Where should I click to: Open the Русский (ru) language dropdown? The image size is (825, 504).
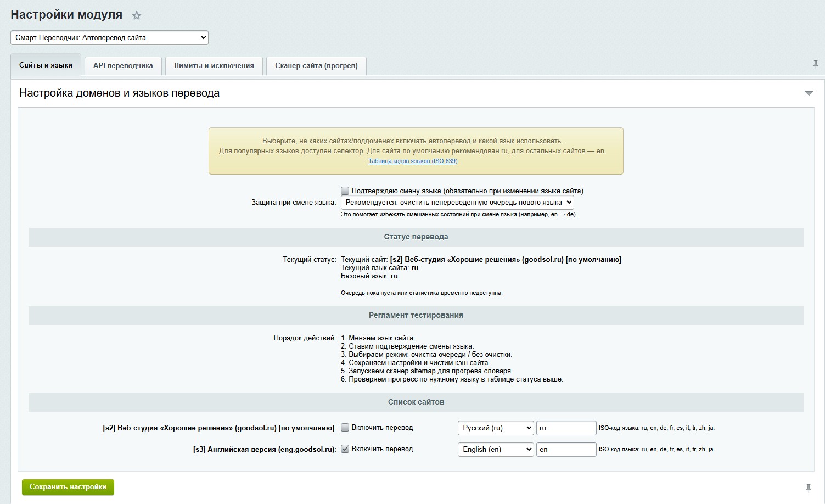pyautogui.click(x=496, y=428)
